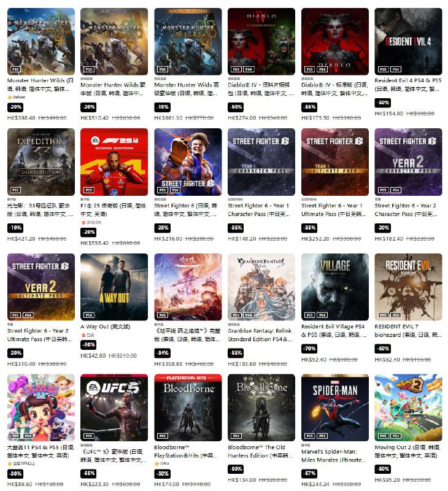Click the Bloodborne PlayStation Hits title link
448x491 pixels.
[186, 451]
